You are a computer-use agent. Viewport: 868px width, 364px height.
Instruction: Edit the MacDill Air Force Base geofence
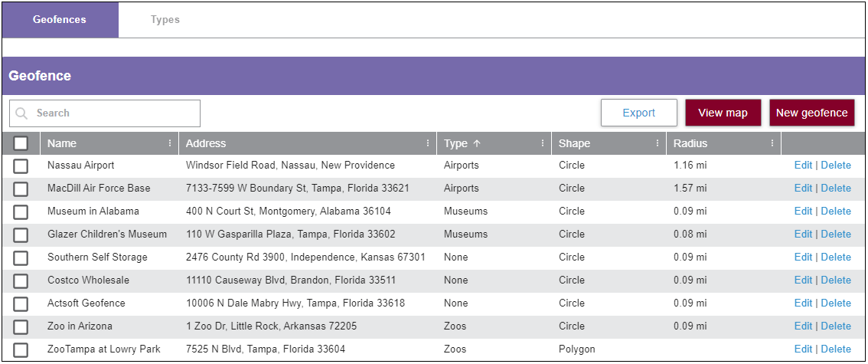tap(803, 189)
